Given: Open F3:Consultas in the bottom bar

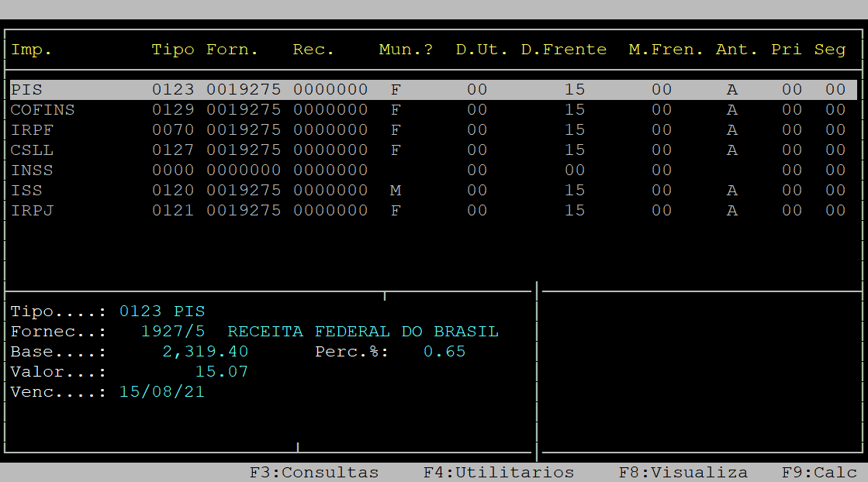Looking at the screenshot, I should [x=313, y=472].
